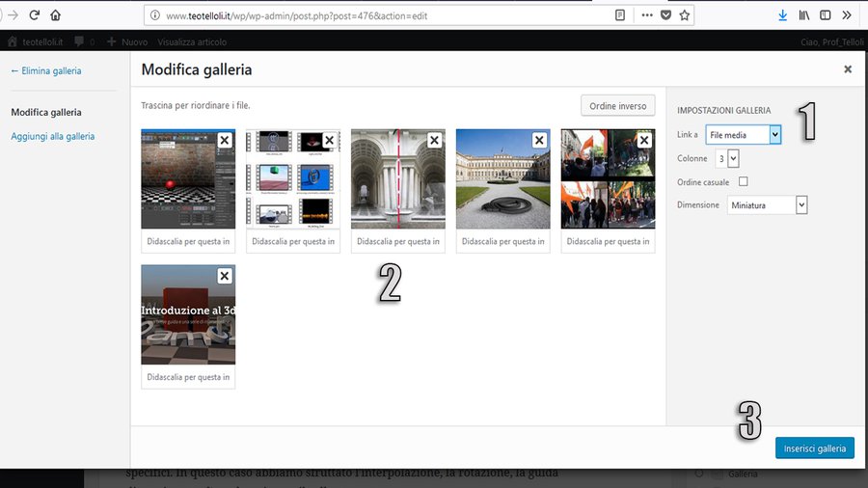The image size is (868, 488).
Task: Click the Inserisci galleria button
Action: (814, 448)
